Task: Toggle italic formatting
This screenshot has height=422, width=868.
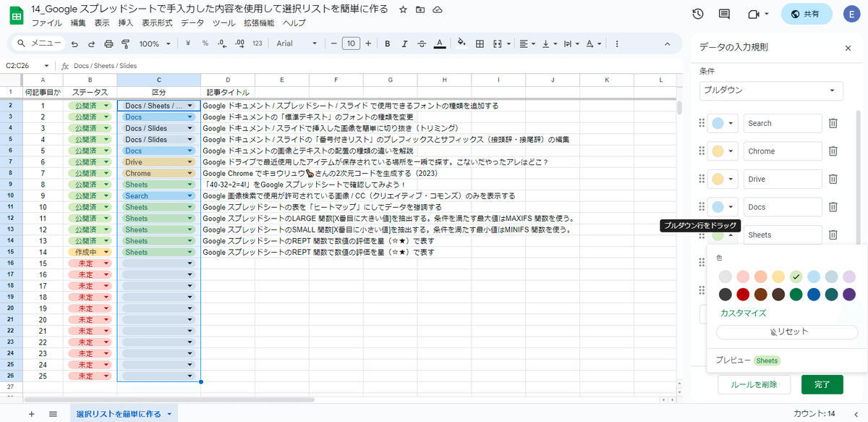Action: coord(405,43)
